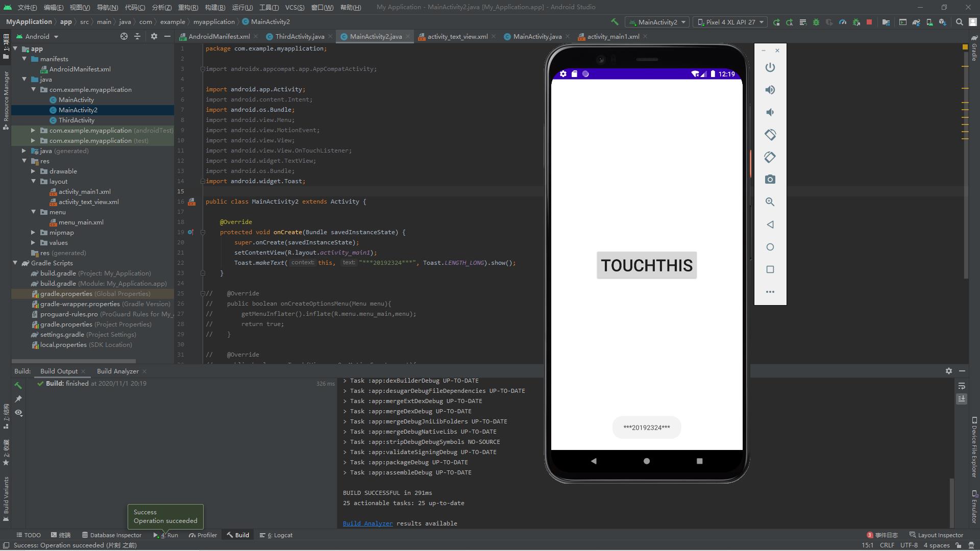The width and height of the screenshot is (980, 551).
Task: Expand the drawable folder
Action: point(34,171)
